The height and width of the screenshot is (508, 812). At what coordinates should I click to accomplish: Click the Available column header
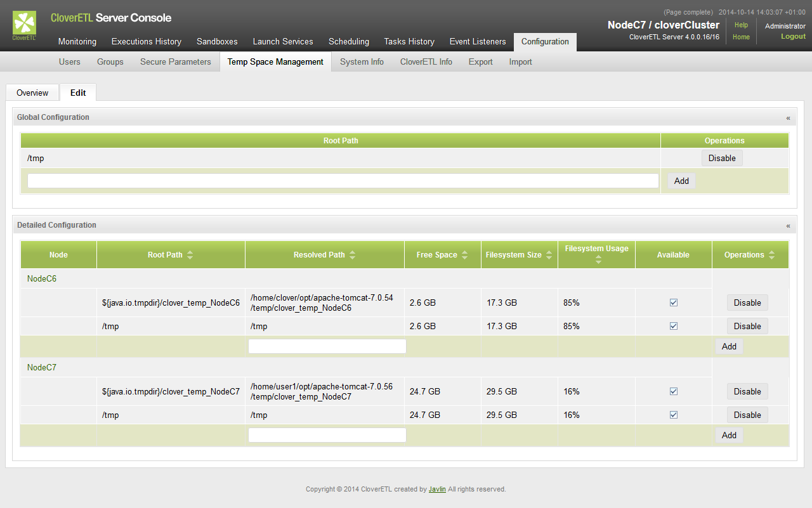point(673,255)
